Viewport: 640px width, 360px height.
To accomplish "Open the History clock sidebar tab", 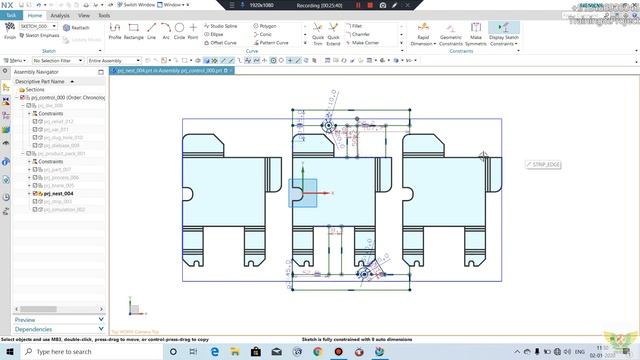I will click(6, 197).
